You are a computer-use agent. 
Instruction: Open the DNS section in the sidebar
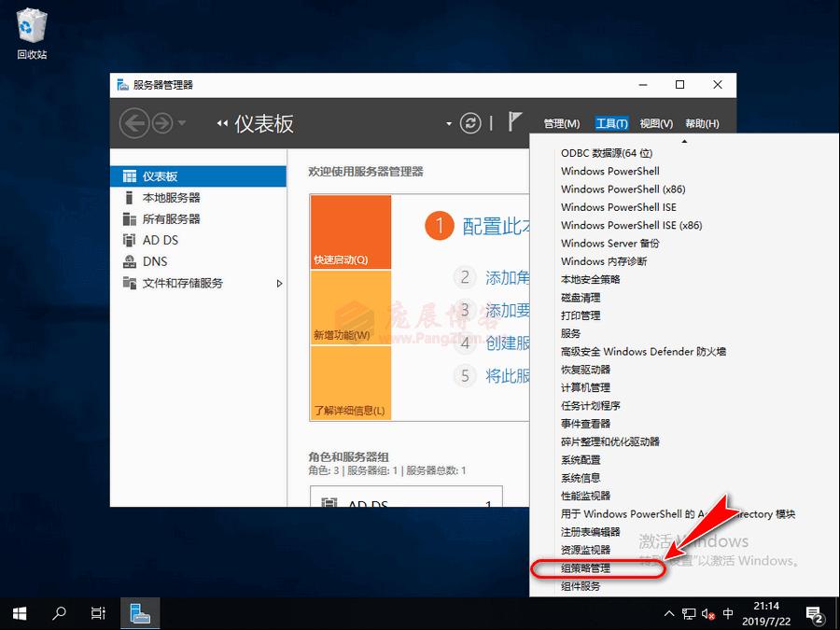153,261
